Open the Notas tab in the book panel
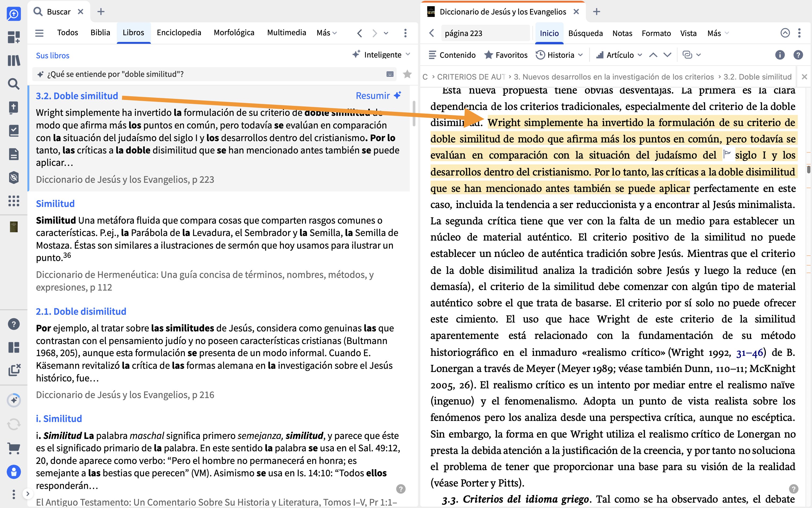The width and height of the screenshot is (812, 508). pyautogui.click(x=622, y=33)
